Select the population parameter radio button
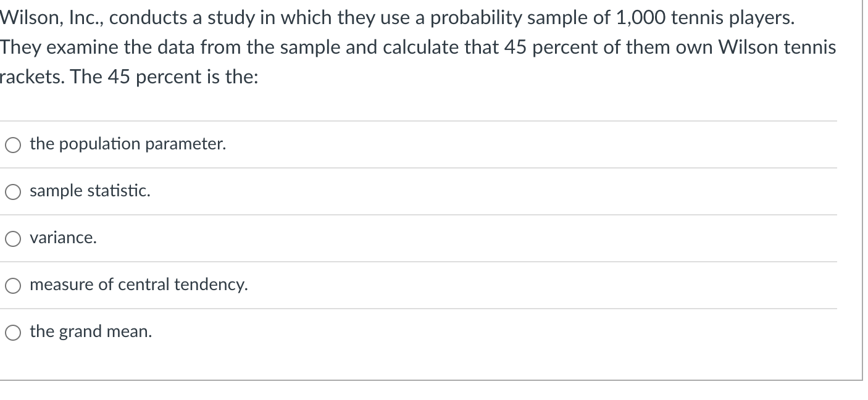The width and height of the screenshot is (868, 400). pyautogui.click(x=12, y=144)
